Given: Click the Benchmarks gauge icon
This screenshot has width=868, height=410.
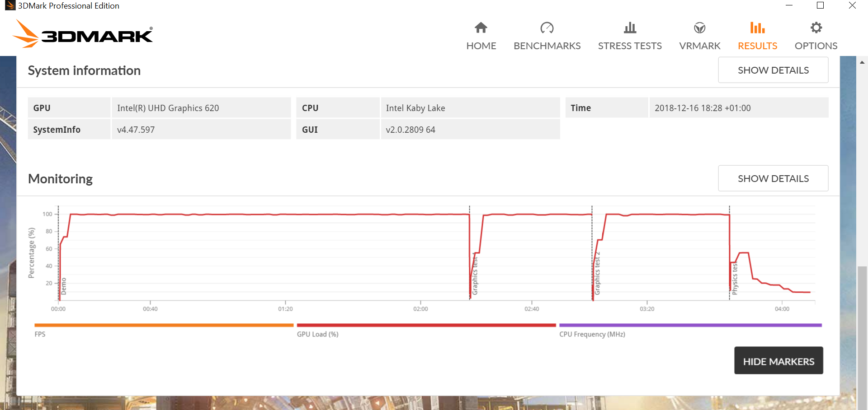Looking at the screenshot, I should coord(547,28).
